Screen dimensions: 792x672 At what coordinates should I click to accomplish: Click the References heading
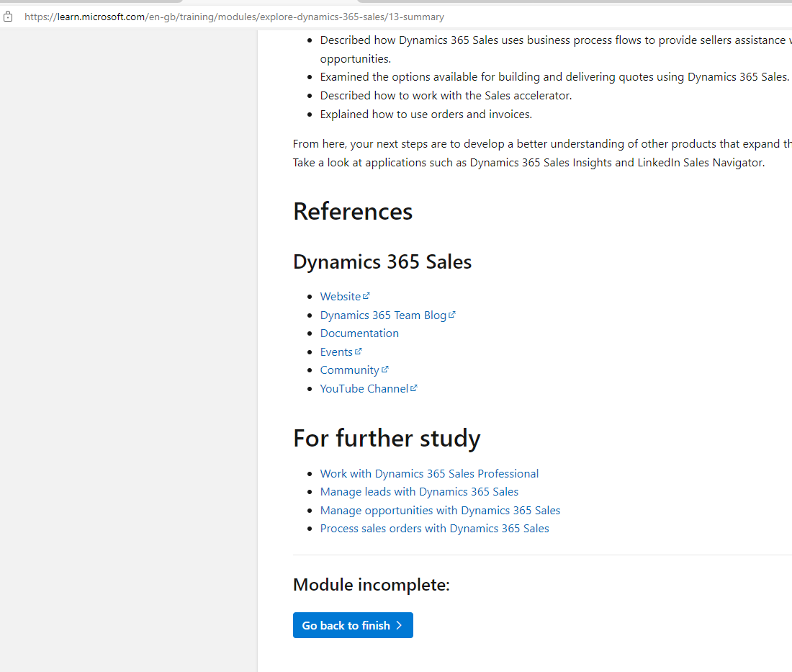point(353,212)
